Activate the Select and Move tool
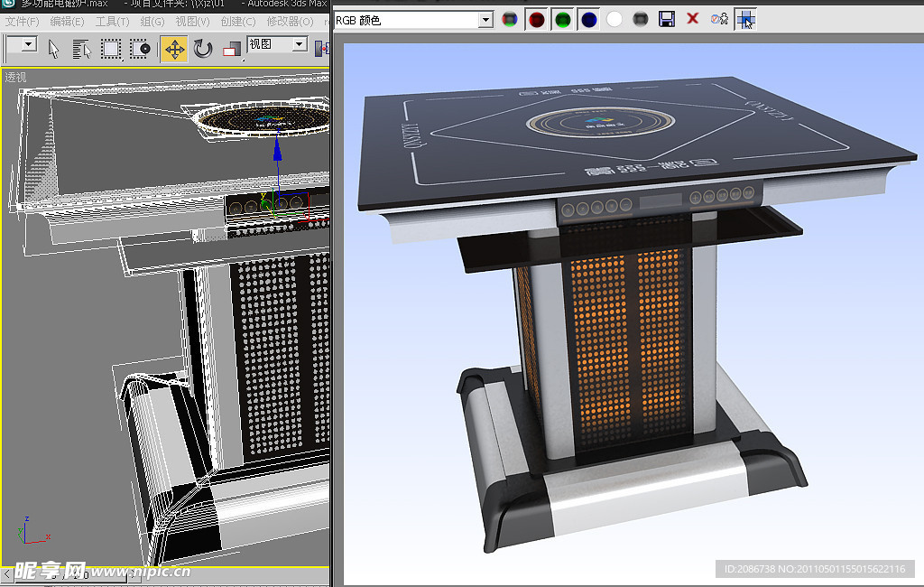This screenshot has height=587, width=924. pyautogui.click(x=174, y=48)
